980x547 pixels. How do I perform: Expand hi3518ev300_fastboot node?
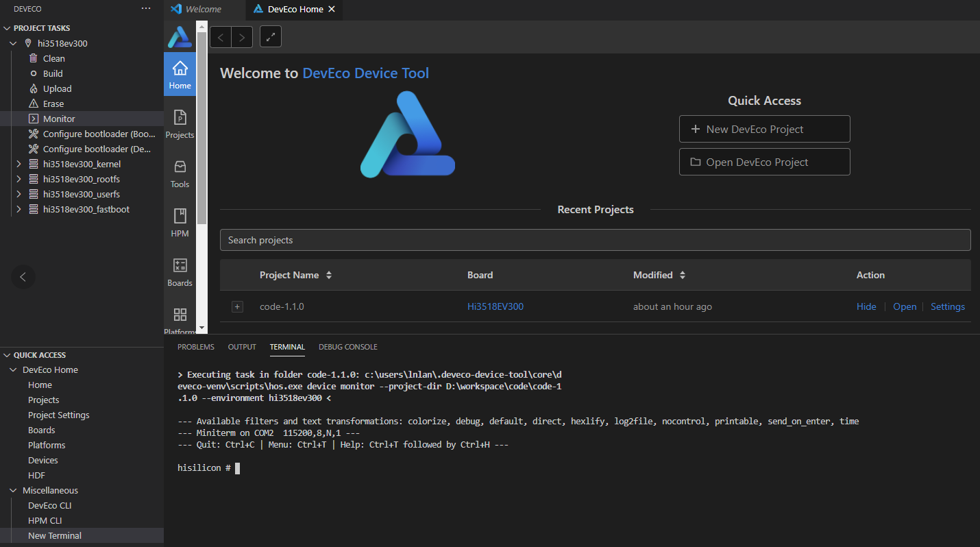pyautogui.click(x=19, y=209)
